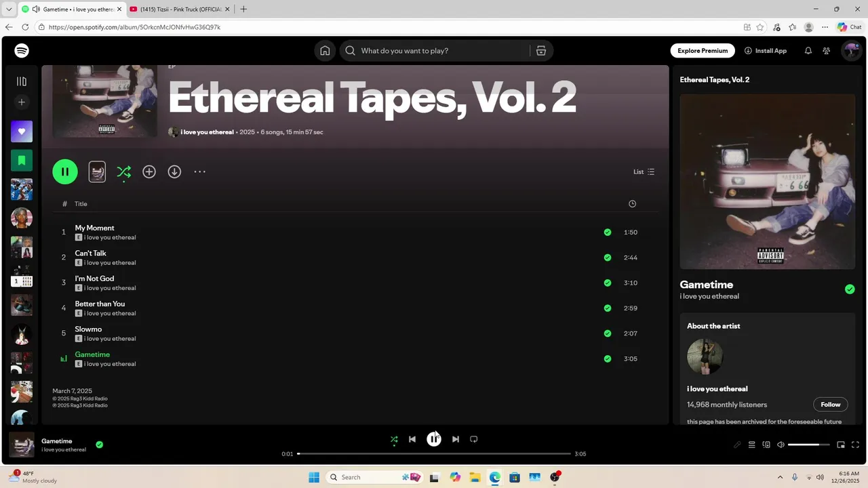This screenshot has height=488, width=868.
Task: Open File Explorer on taskbar
Action: 475,477
